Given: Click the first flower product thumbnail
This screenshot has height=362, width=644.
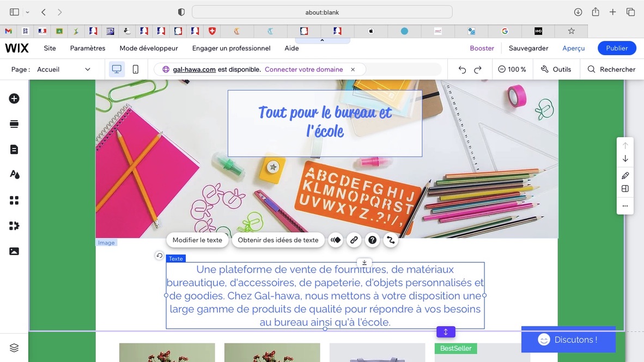Looking at the screenshot, I should point(167,353).
